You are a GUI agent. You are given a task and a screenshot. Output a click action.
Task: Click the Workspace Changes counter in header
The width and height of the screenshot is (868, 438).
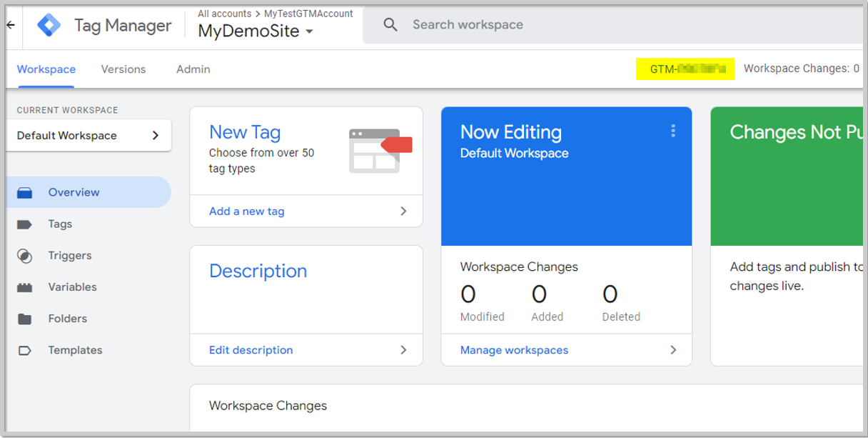802,69
